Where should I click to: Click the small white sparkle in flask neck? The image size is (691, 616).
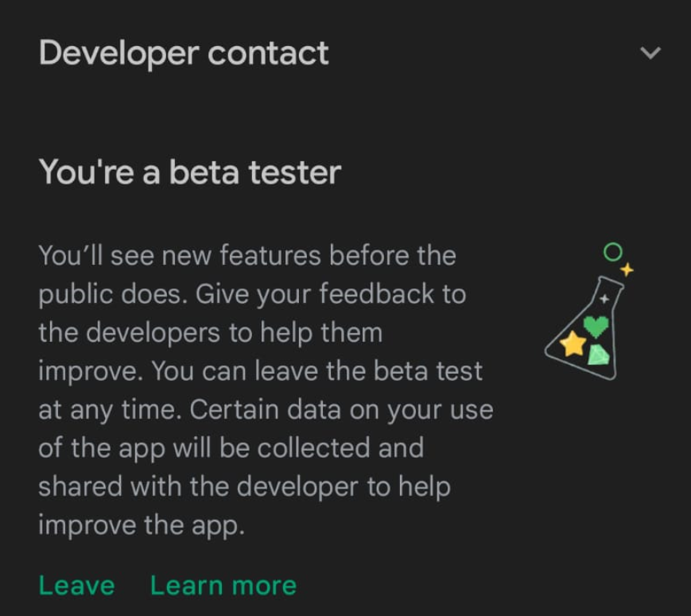tap(604, 299)
